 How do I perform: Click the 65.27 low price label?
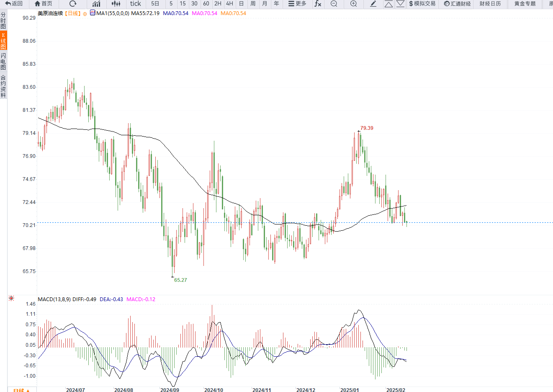(x=180, y=280)
